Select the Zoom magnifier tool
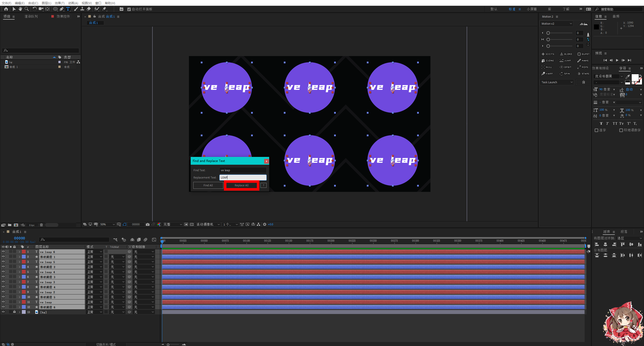Viewport: 644px width, 346px height. (x=27, y=9)
